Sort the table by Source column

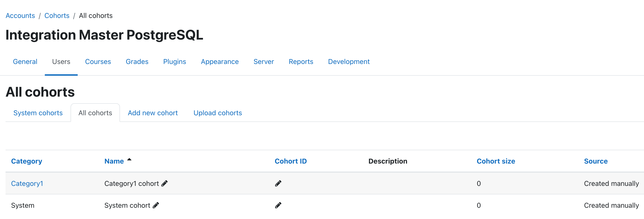coord(596,161)
